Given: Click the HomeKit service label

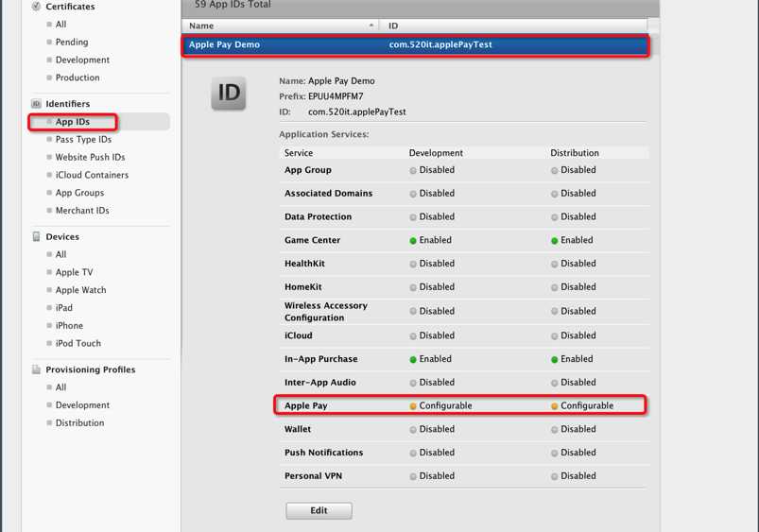Looking at the screenshot, I should pos(303,287).
